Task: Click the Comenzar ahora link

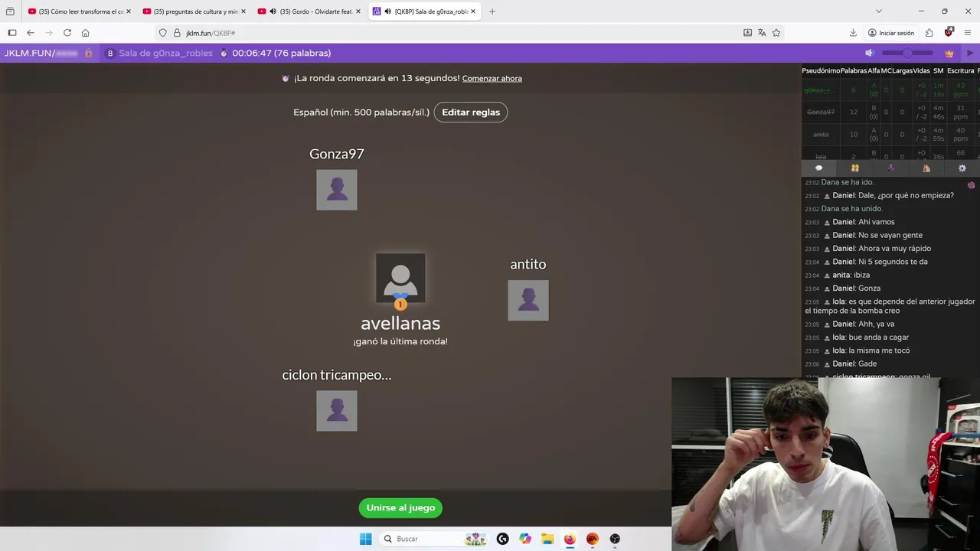Action: 492,79
